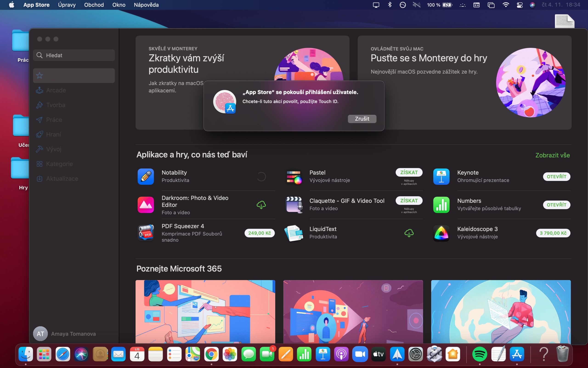Click the battery status icon
The height and width of the screenshot is (368, 588).
(x=447, y=5)
